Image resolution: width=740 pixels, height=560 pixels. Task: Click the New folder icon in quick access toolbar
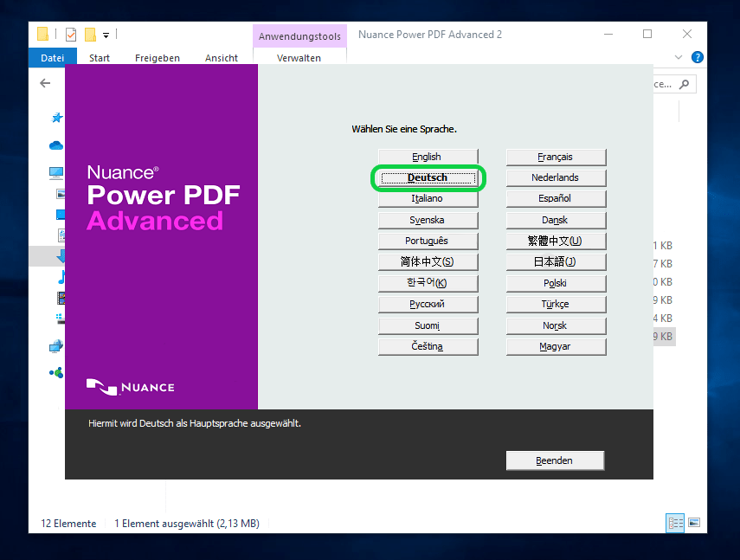pos(90,35)
